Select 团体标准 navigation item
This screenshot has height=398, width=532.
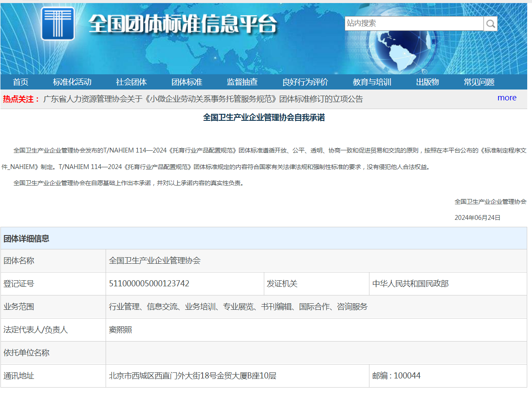tap(187, 82)
